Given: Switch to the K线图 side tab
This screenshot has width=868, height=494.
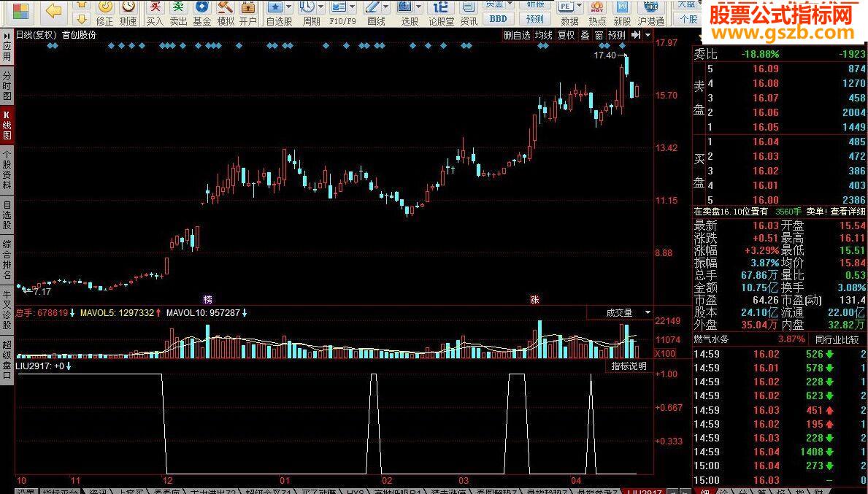Looking at the screenshot, I should [x=7, y=125].
